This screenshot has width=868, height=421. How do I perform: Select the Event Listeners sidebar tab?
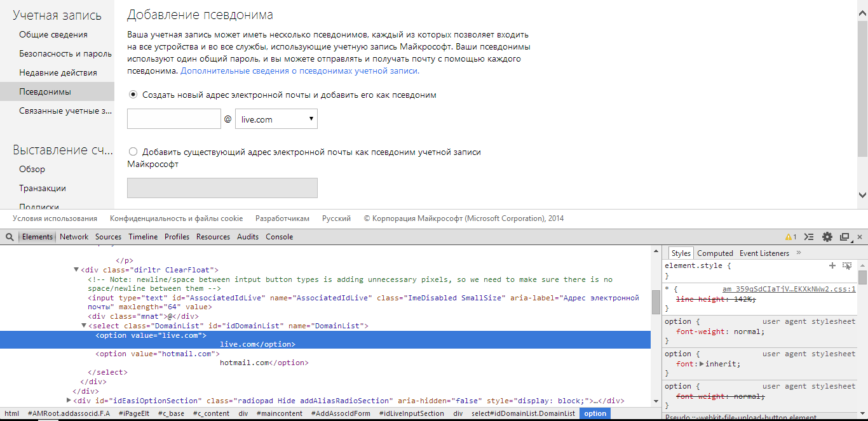(x=764, y=253)
